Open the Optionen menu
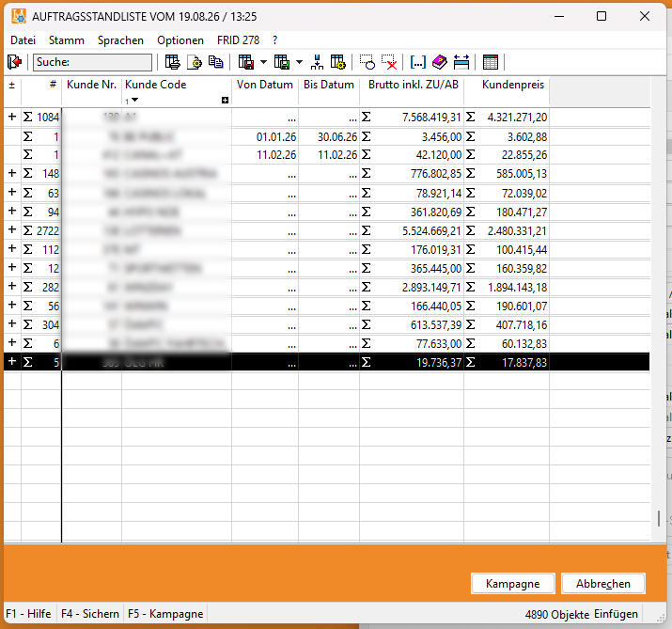This screenshot has height=629, width=672. [180, 40]
